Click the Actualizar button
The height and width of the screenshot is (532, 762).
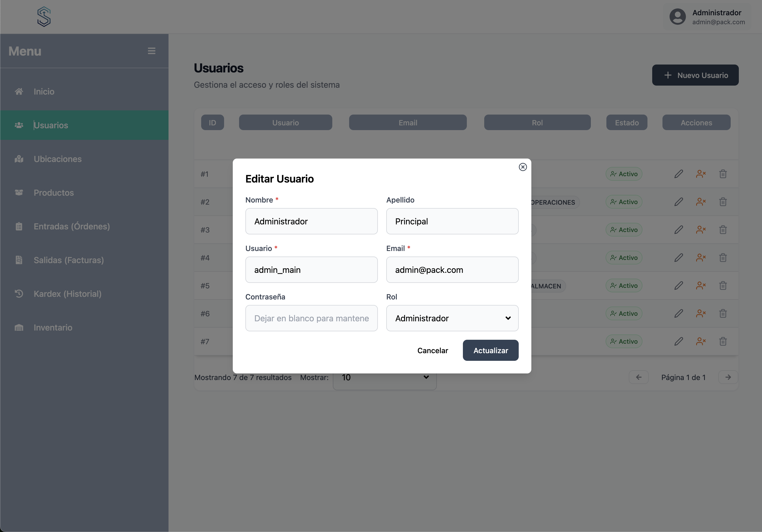(x=490, y=351)
